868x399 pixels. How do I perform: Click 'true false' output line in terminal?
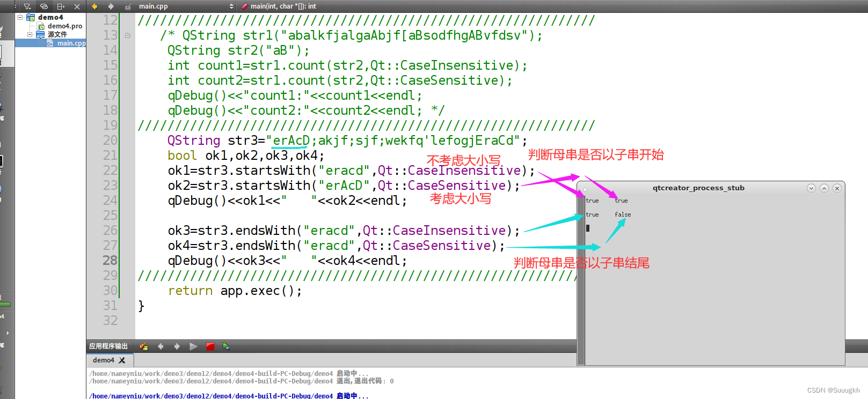[608, 215]
